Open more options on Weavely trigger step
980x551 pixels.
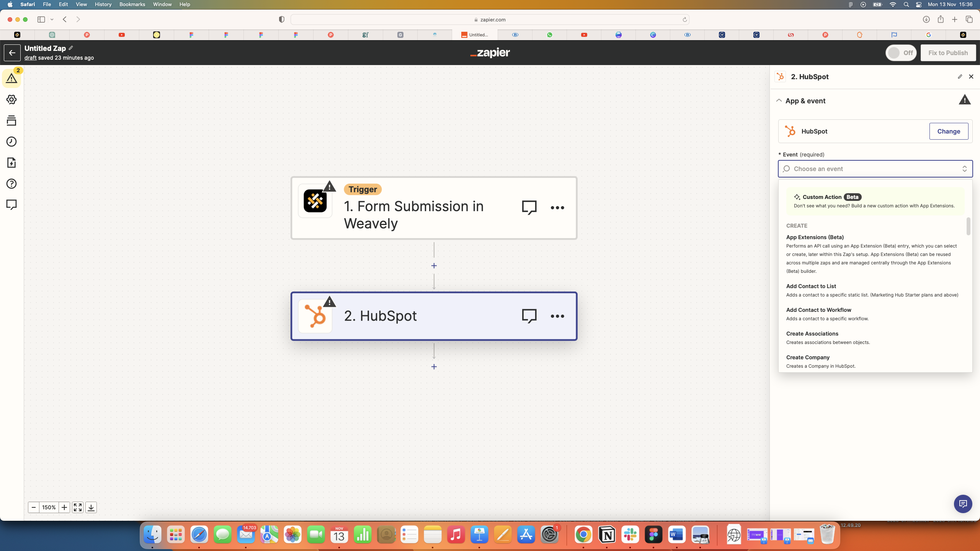coord(557,208)
